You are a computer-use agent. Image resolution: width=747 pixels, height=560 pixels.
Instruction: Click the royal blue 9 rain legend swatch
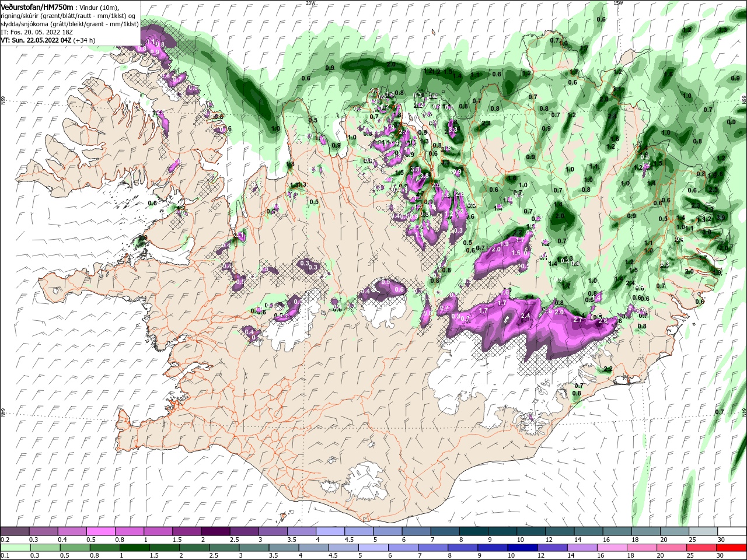pyautogui.click(x=492, y=548)
